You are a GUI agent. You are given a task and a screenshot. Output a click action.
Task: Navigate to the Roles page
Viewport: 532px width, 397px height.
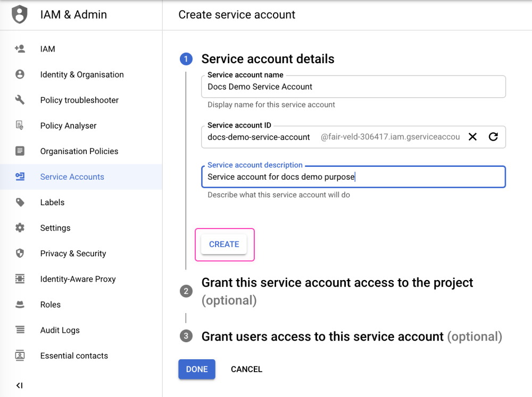[50, 305]
